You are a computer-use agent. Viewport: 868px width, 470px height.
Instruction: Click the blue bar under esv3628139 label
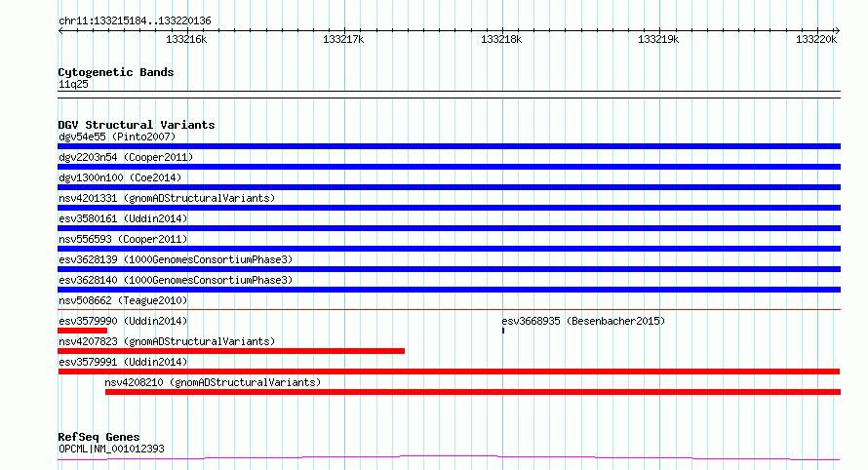click(449, 269)
